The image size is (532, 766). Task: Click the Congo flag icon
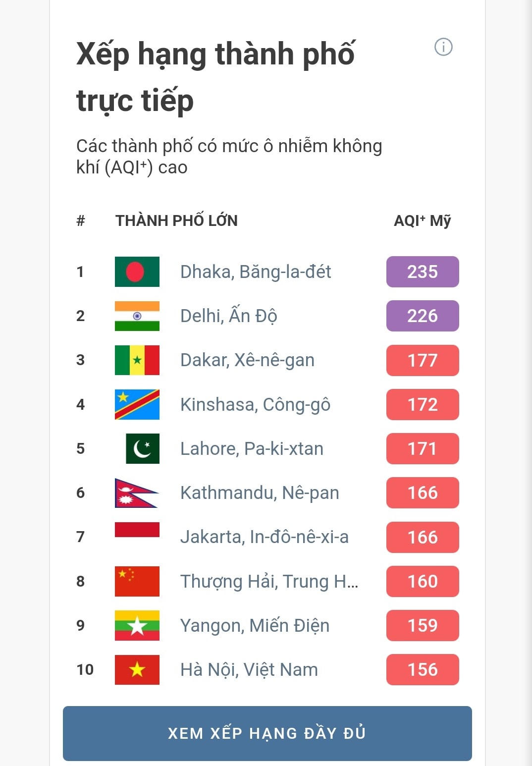tap(137, 404)
